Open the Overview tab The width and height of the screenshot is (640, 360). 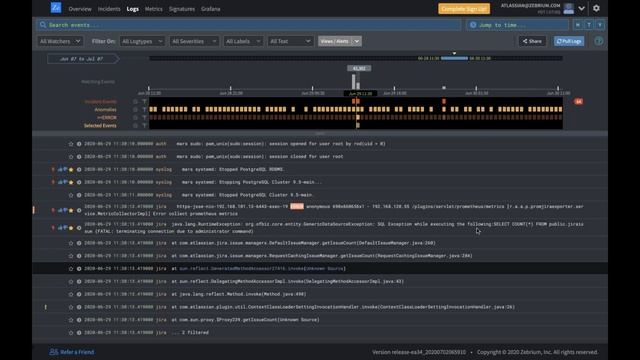[80, 9]
